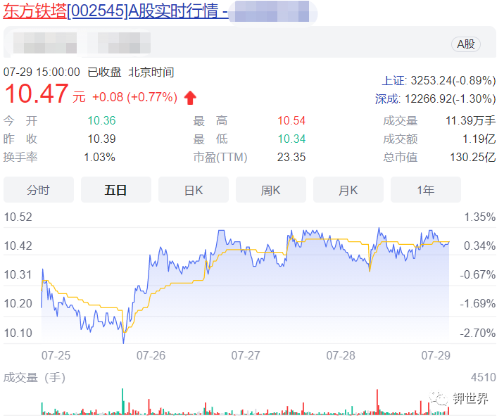Image resolution: width=504 pixels, height=420 pixels.
Task: Click the -1.69% percent axis label
Action: (478, 303)
